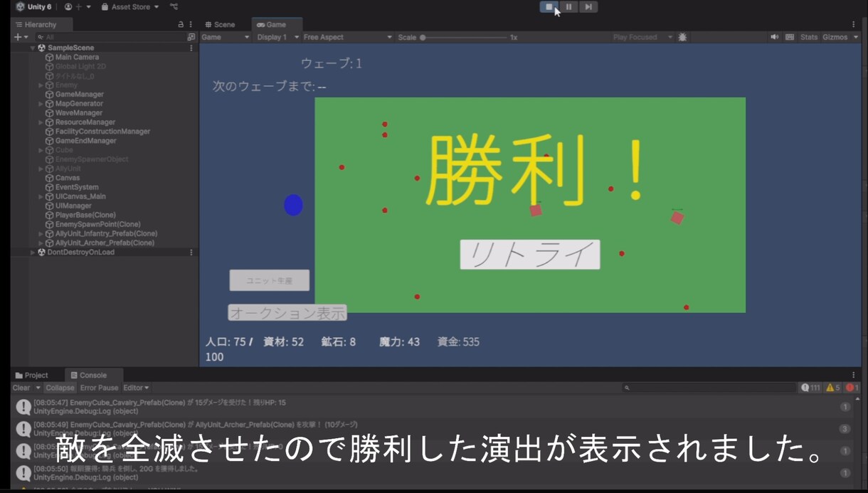The image size is (868, 493).
Task: Open the Gizmos dropdown arrow
Action: tap(856, 37)
